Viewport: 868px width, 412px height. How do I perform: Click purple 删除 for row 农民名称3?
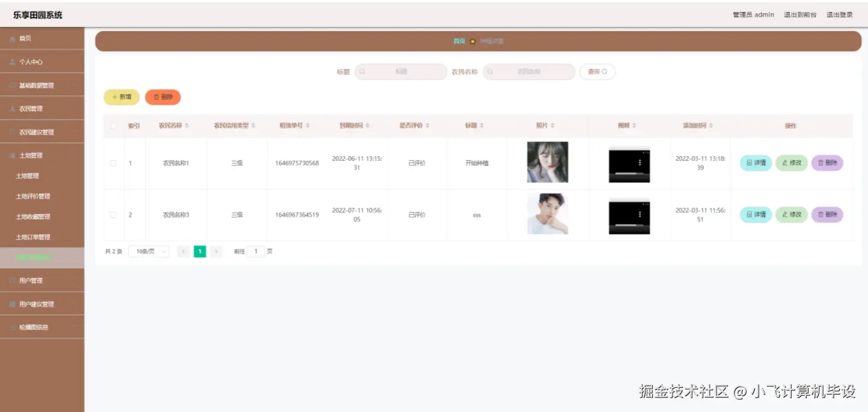(x=827, y=214)
